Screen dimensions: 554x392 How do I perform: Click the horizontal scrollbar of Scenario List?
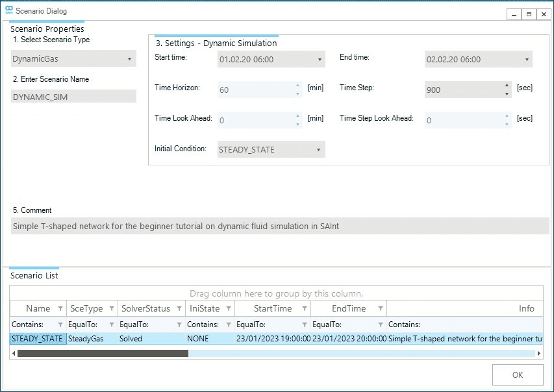(x=103, y=354)
